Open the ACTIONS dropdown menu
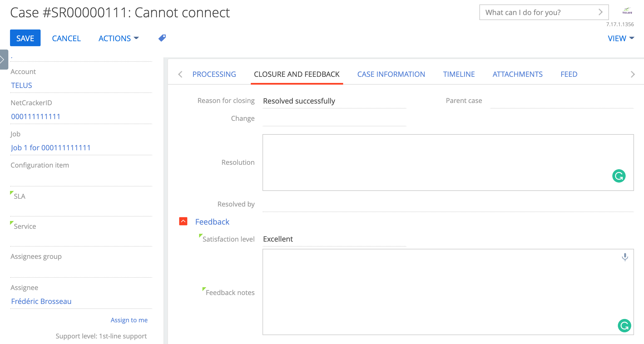Image resolution: width=644 pixels, height=344 pixels. (x=119, y=38)
